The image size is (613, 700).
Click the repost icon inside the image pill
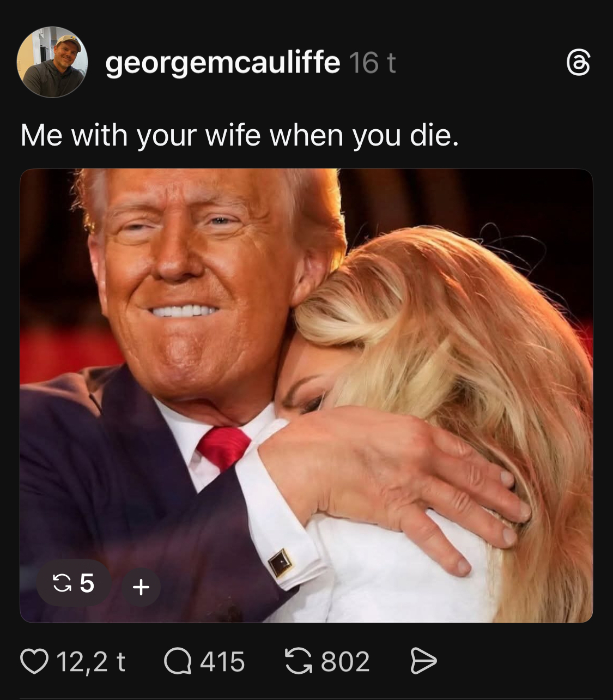pyautogui.click(x=62, y=583)
